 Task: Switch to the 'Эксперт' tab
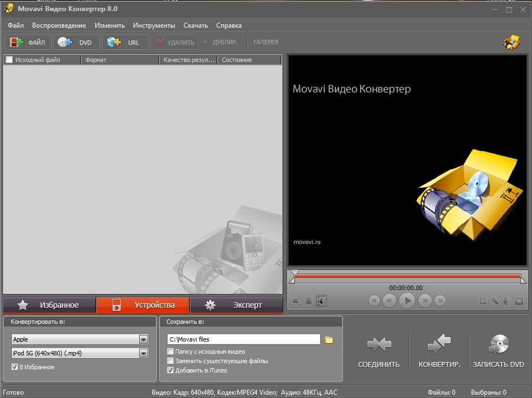click(x=236, y=305)
